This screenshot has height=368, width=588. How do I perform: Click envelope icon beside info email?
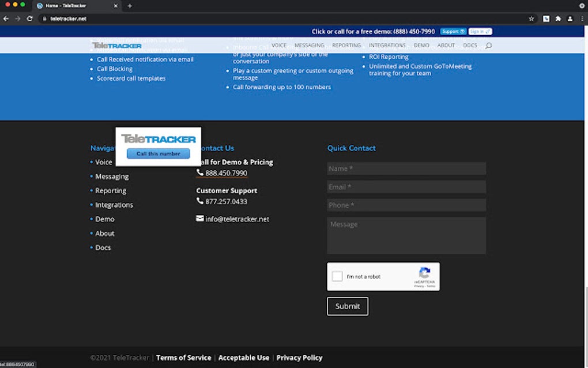click(200, 219)
